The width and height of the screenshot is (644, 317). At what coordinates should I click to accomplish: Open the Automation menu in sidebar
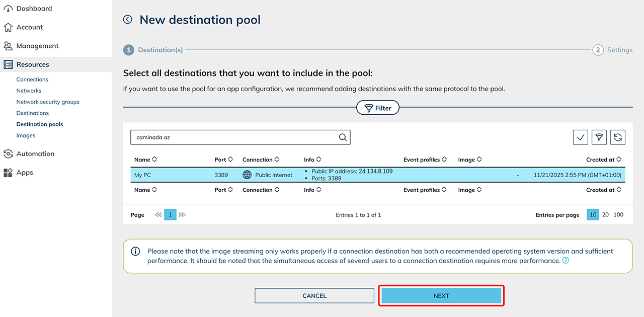tap(35, 154)
